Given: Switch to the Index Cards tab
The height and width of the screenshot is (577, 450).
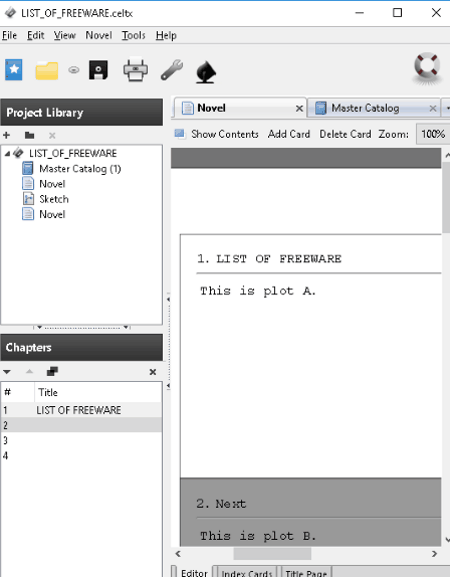Looking at the screenshot, I should 247,573.
